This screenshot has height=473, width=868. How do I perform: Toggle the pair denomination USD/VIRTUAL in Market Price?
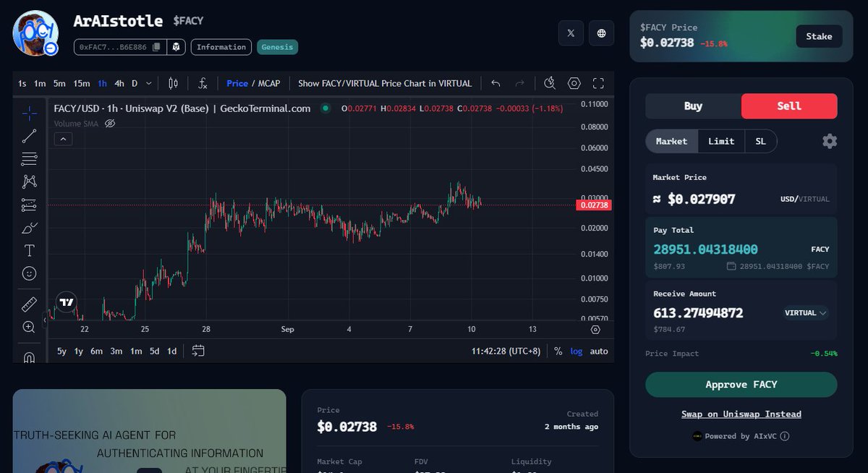pyautogui.click(x=805, y=199)
